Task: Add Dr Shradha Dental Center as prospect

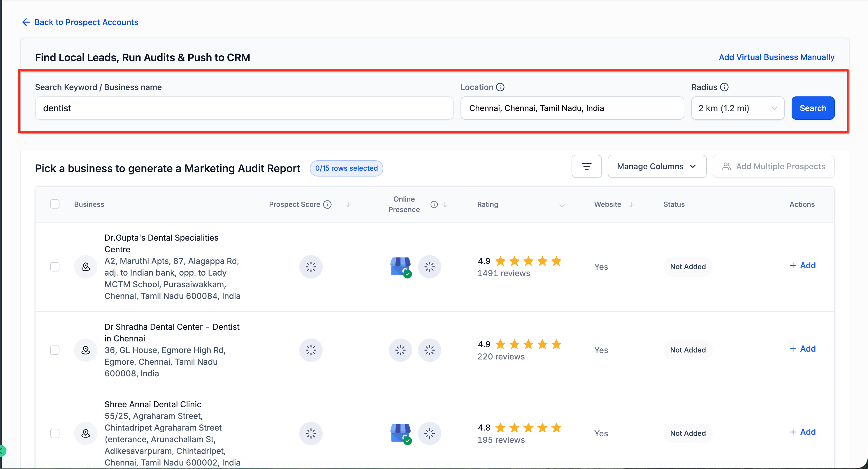Action: tap(803, 349)
